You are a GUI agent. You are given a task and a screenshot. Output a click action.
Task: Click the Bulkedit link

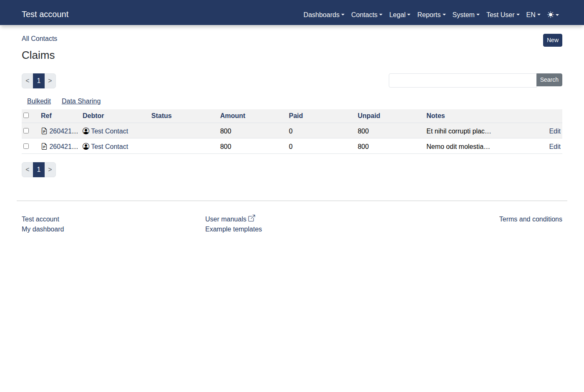click(39, 101)
